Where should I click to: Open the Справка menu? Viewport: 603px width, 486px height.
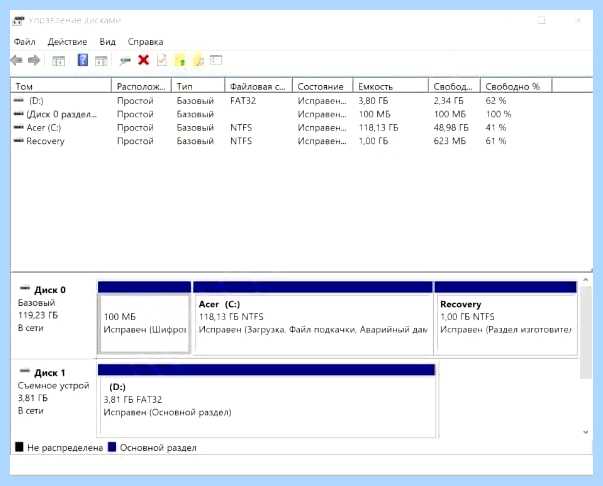(145, 42)
